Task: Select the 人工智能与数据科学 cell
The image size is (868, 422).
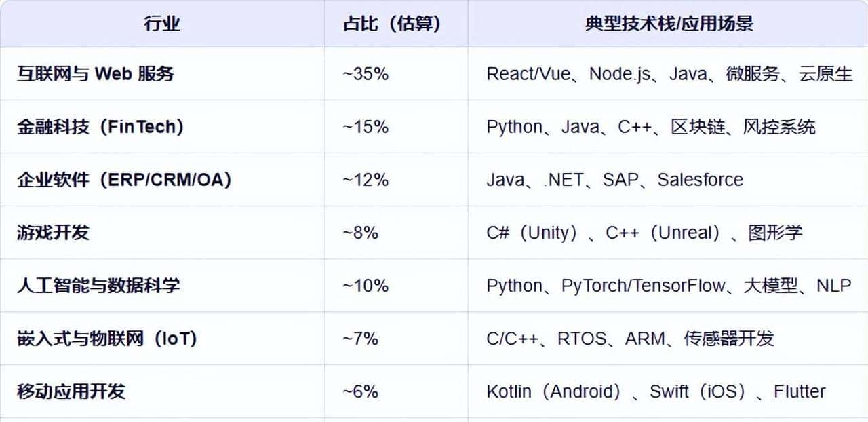Action: [x=98, y=286]
